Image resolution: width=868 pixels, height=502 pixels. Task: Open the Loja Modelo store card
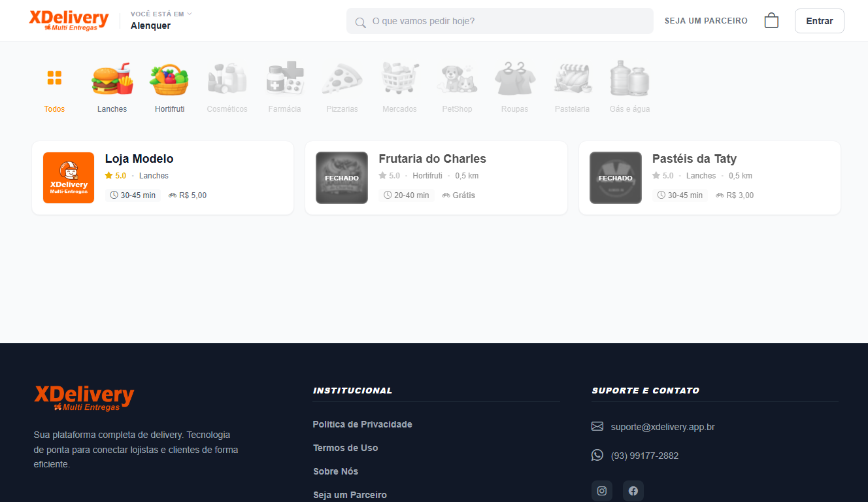[x=163, y=178]
